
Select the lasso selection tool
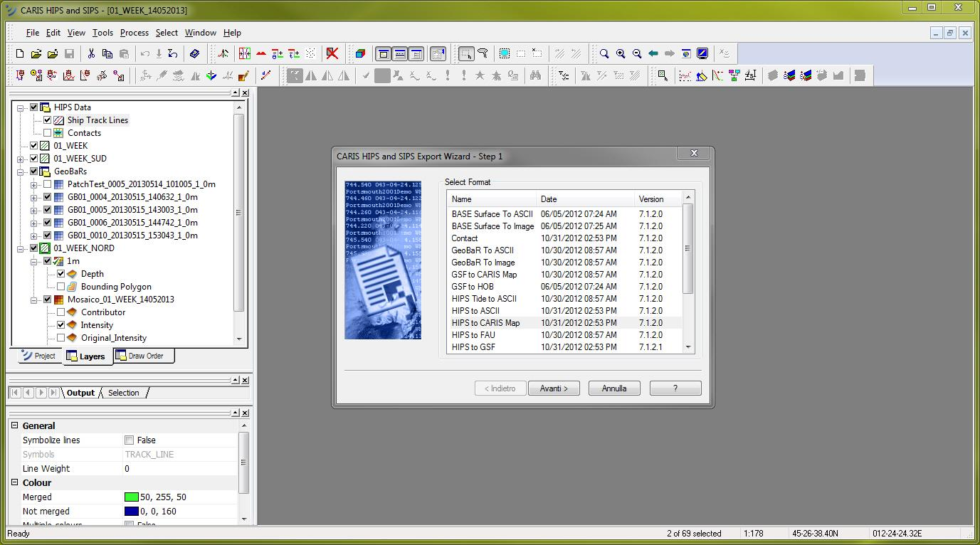(483, 53)
